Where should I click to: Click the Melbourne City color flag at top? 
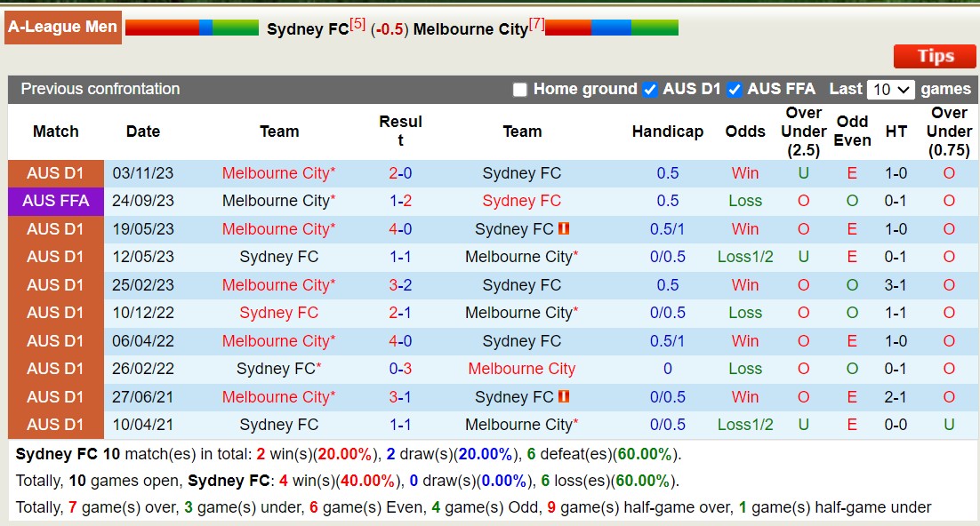pyautogui.click(x=609, y=28)
